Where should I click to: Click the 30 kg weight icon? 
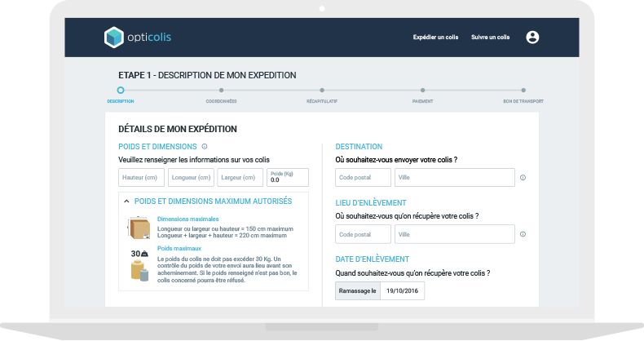(139, 254)
